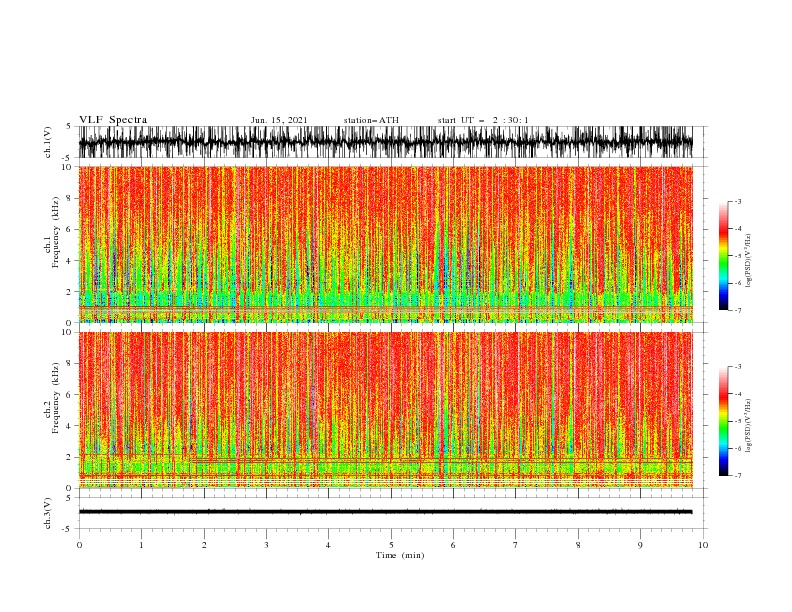Screen dimensions: 792x612
Task: Click tick label '4' on the time axis
Action: click(x=328, y=545)
